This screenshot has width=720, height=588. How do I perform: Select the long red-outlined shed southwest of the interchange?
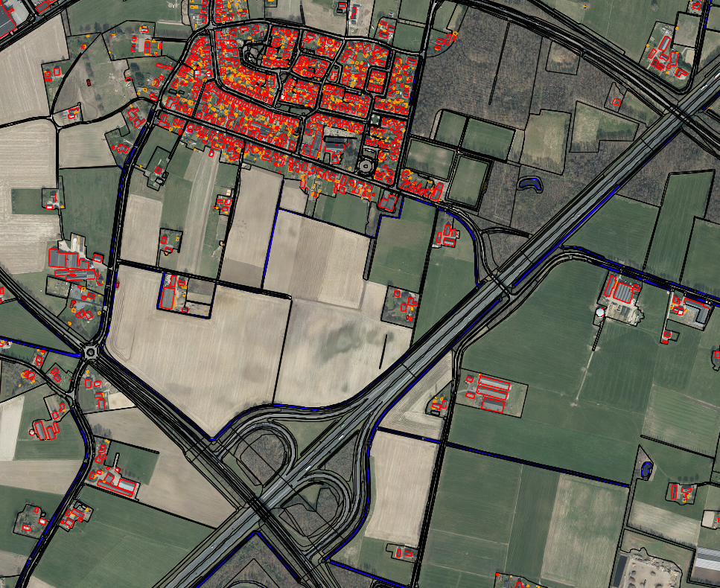point(118,485)
